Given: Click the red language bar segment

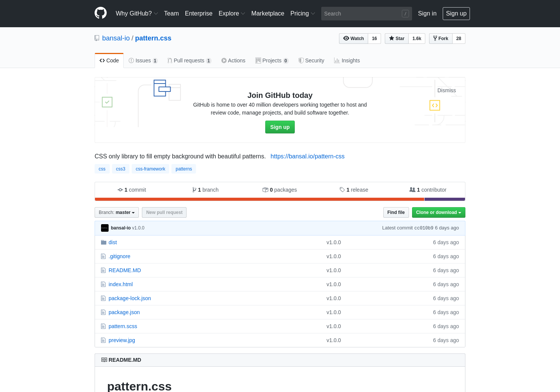Looking at the screenshot, I should [x=260, y=199].
